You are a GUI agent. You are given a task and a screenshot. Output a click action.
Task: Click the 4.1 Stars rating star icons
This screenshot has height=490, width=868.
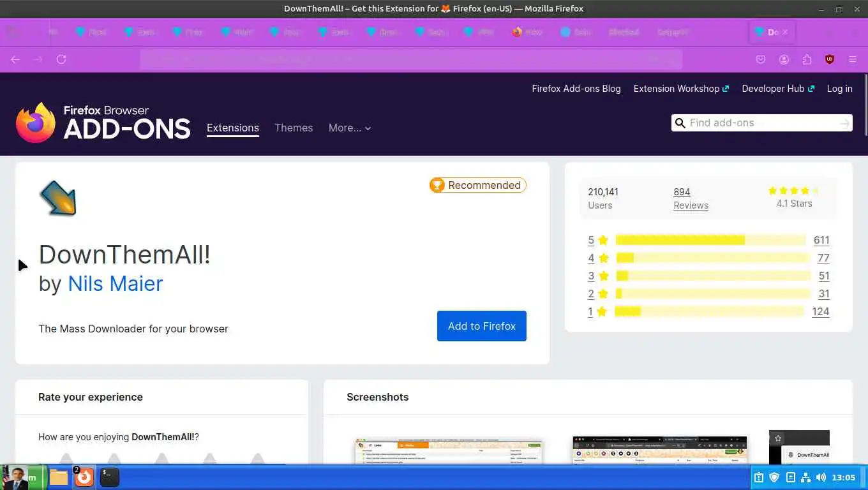coord(794,191)
